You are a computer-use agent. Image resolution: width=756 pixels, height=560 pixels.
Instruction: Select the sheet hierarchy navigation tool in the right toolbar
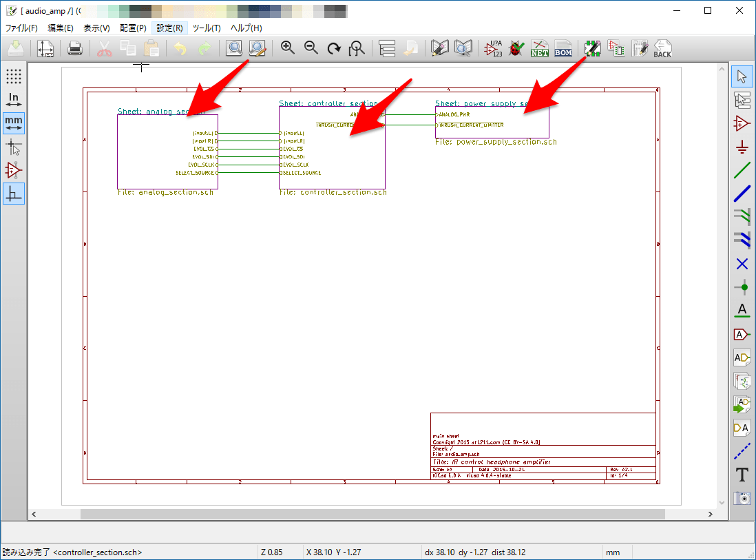pyautogui.click(x=742, y=101)
